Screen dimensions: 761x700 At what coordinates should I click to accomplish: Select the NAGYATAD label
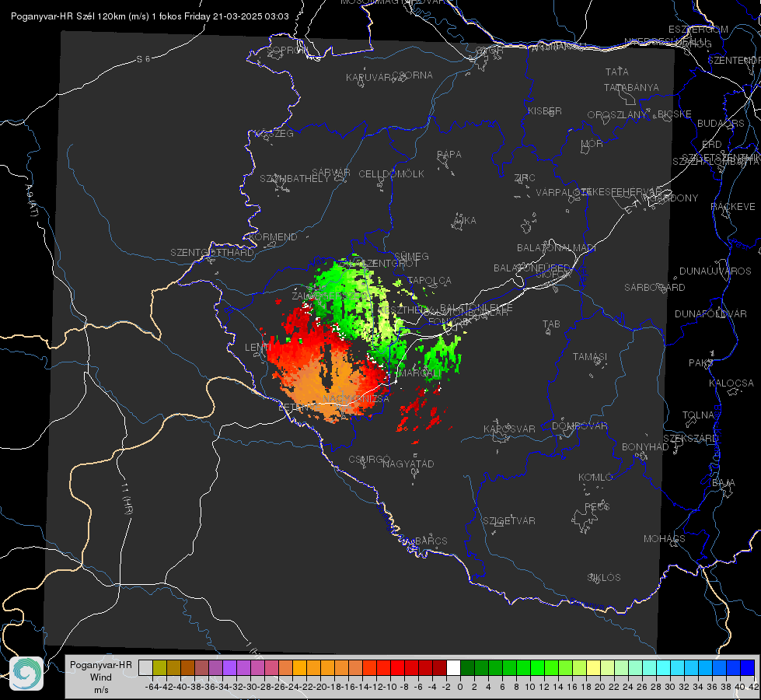pos(408,464)
